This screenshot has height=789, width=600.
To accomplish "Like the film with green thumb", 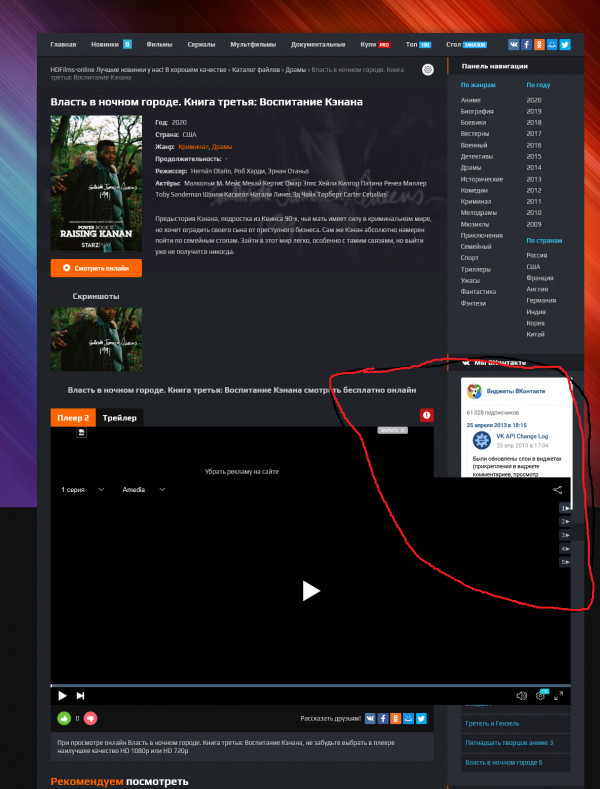I will [64, 719].
